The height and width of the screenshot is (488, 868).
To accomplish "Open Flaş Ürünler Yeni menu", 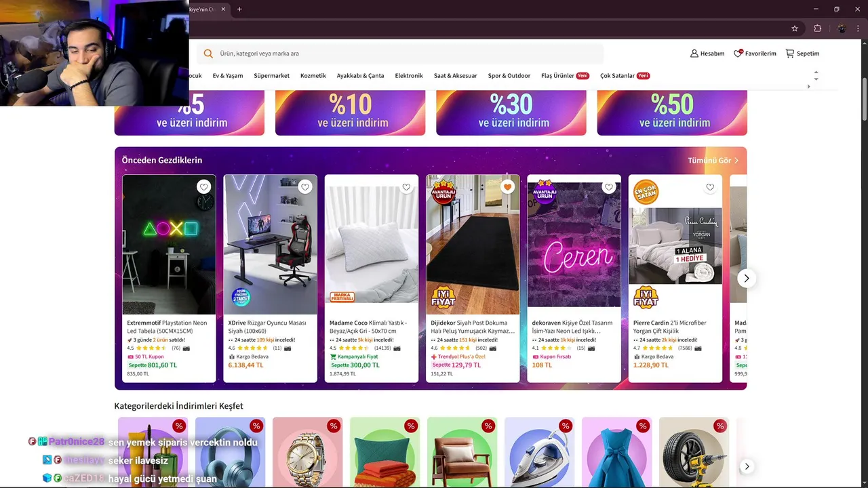I will coord(565,76).
